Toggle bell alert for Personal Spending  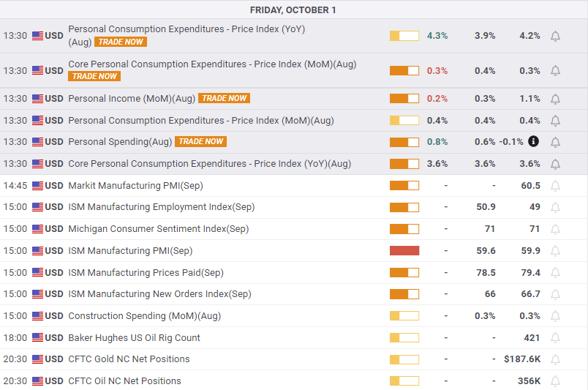(555, 142)
